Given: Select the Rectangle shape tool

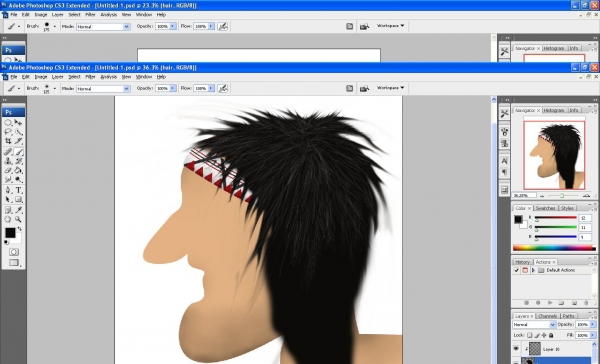Looking at the screenshot, I should [18, 199].
